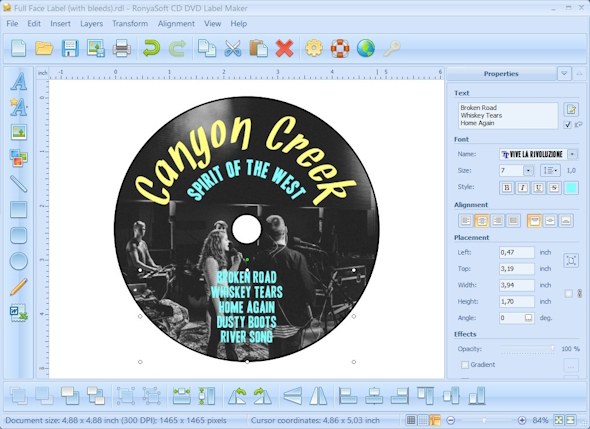Click the Left placement input field

(x=517, y=253)
